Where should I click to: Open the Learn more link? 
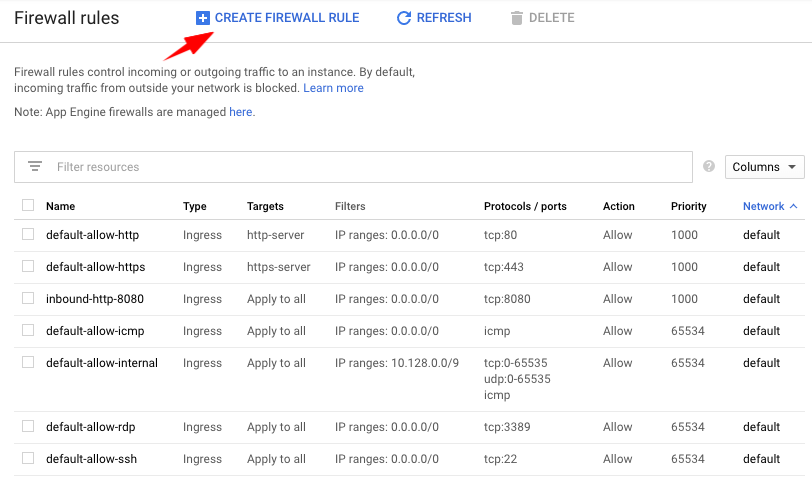pyautogui.click(x=333, y=88)
